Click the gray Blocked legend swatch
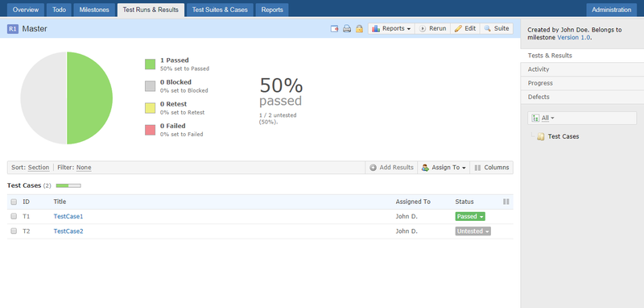The image size is (644, 308). 150,86
